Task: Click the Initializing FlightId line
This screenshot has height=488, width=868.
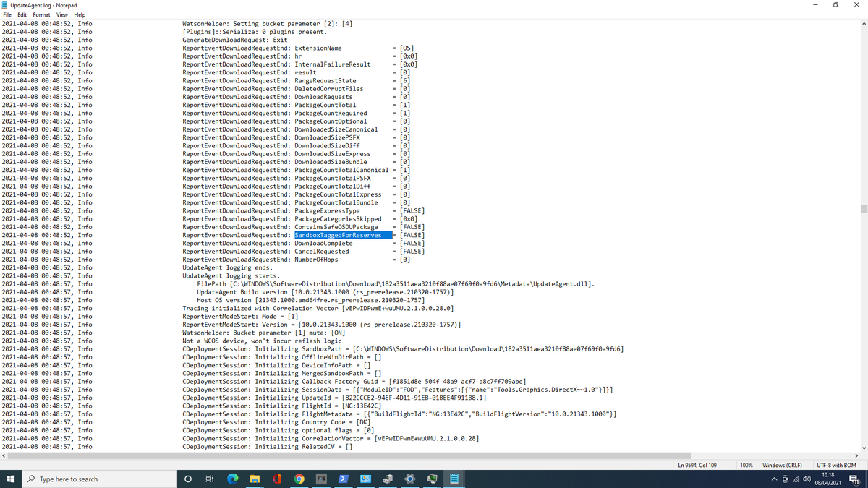Action: [282, 406]
